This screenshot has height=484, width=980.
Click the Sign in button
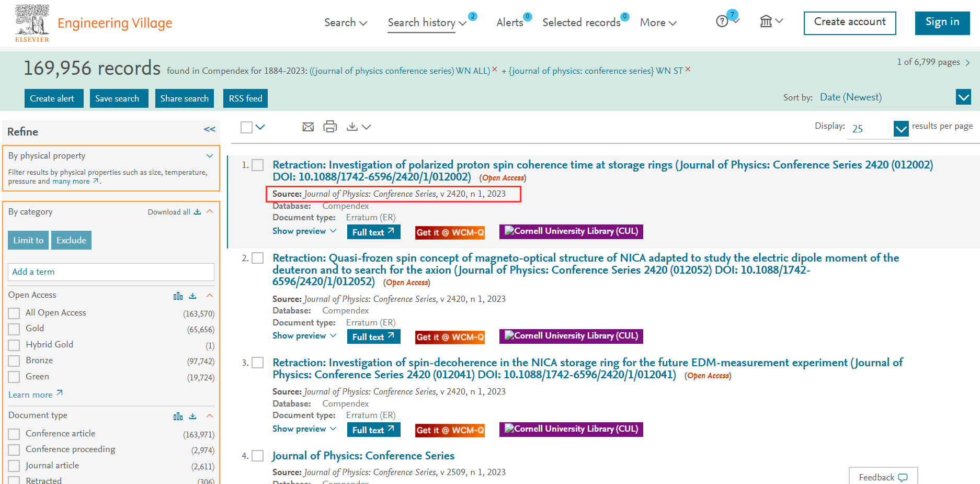tap(942, 23)
